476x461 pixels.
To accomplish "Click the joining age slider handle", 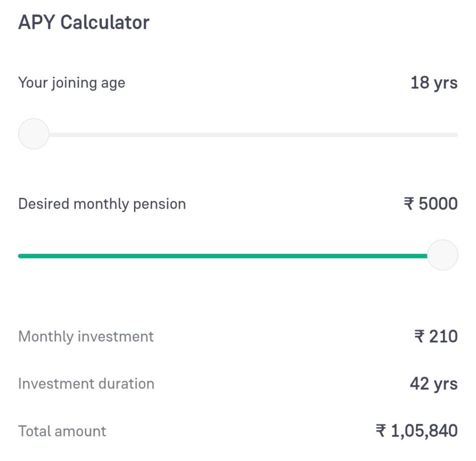I will 33,134.
